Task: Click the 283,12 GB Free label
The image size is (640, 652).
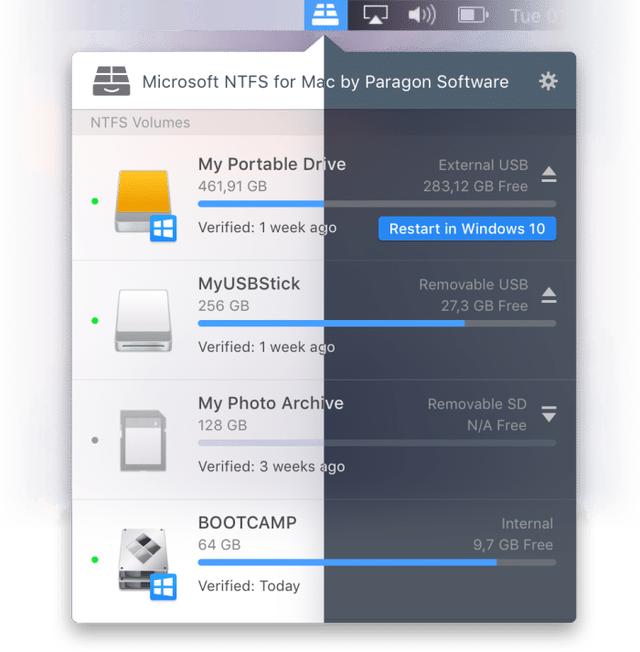Action: tap(475, 186)
